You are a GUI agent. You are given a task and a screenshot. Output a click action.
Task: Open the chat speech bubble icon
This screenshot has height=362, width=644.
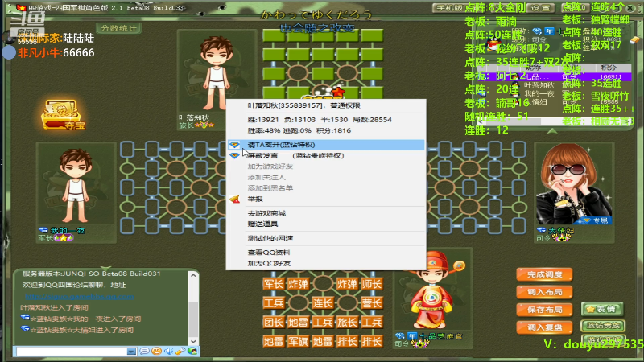pyautogui.click(x=144, y=352)
